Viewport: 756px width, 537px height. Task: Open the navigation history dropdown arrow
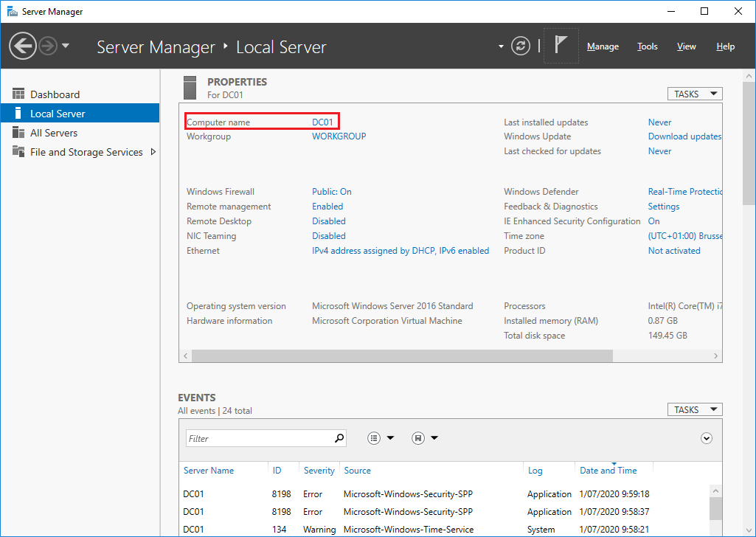click(66, 46)
